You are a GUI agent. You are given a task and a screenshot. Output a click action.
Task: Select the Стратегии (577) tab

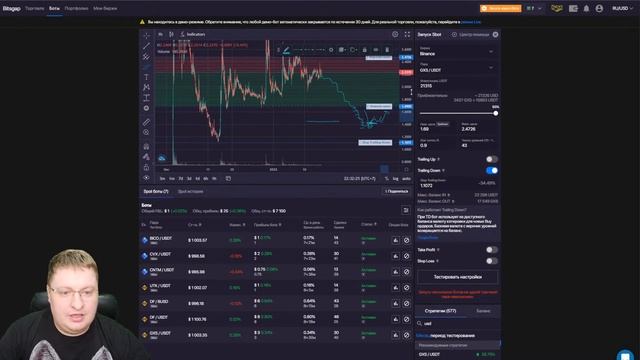coord(440,311)
